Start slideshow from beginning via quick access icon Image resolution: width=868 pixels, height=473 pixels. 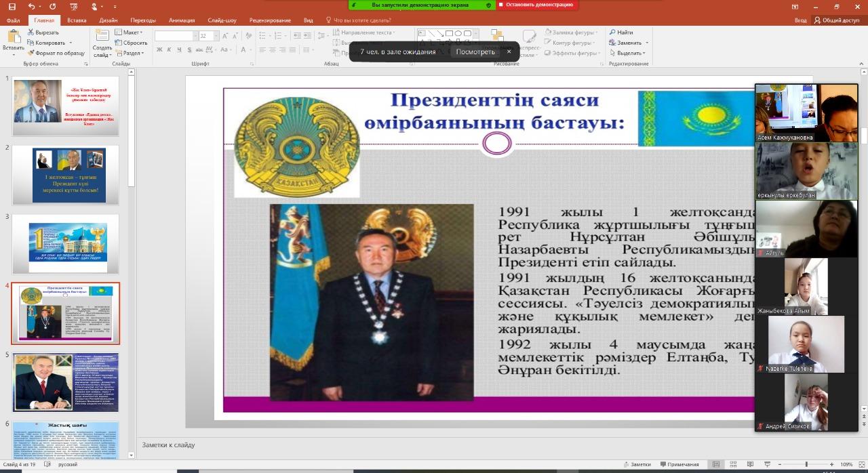[x=73, y=6]
